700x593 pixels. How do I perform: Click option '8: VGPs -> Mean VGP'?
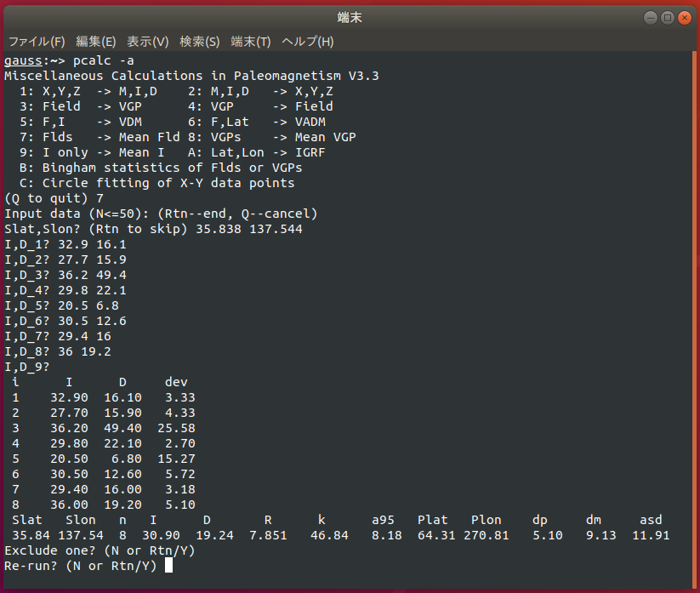(x=272, y=137)
